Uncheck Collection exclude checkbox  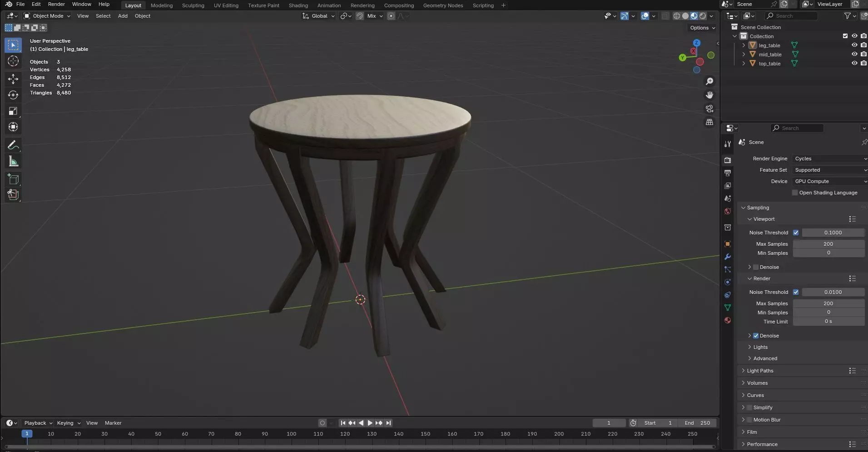click(x=845, y=36)
